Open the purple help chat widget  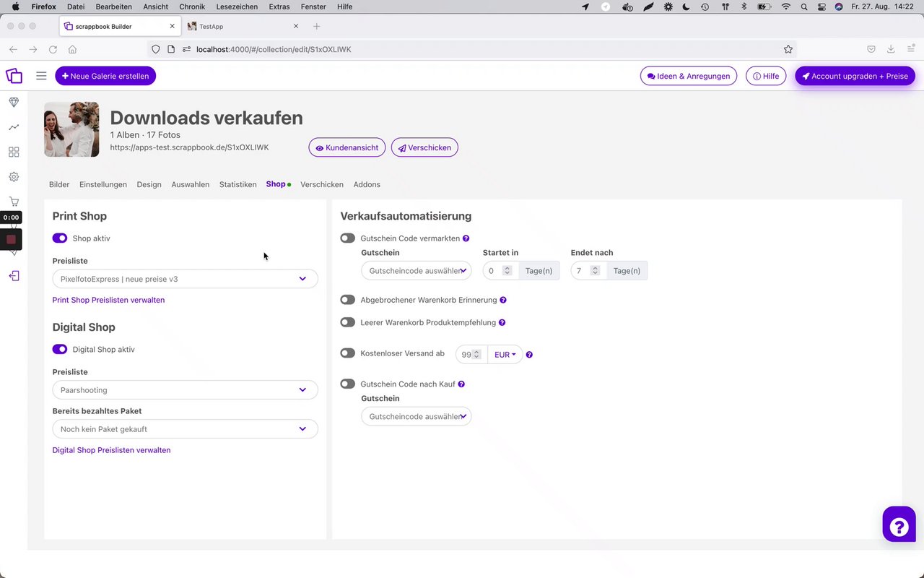click(899, 525)
